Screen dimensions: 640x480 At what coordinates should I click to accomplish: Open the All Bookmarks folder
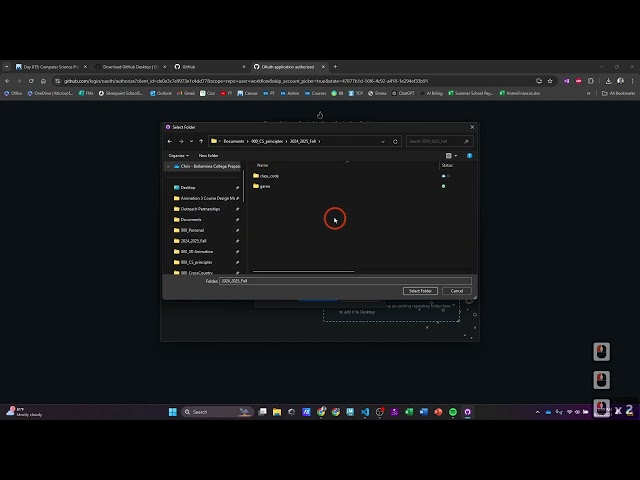[x=618, y=93]
